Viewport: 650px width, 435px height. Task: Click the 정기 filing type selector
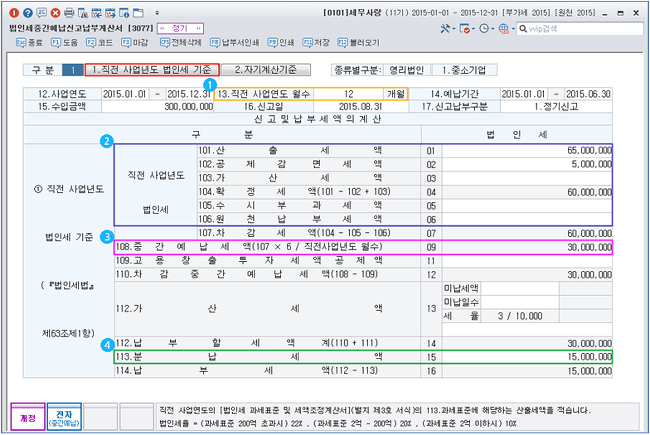180,29
